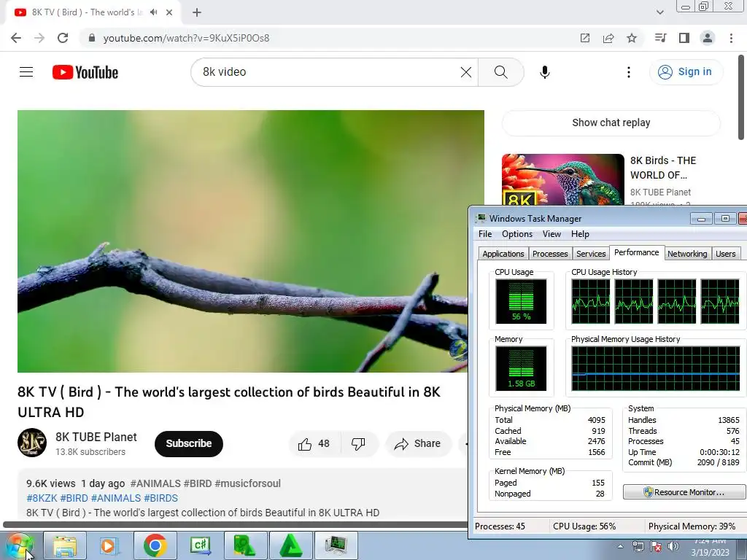Open the YouTube hamburger guide menu
The height and width of the screenshot is (560, 747).
[26, 72]
